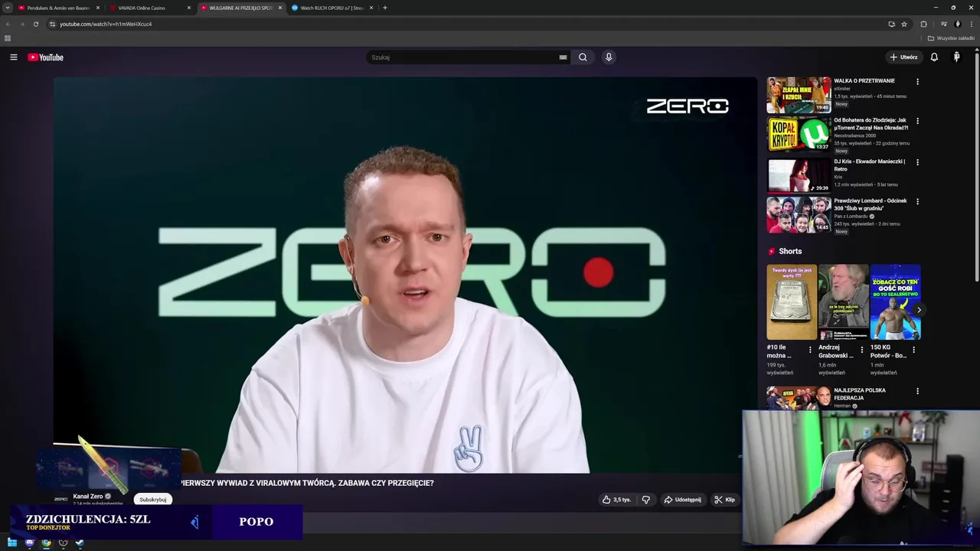The width and height of the screenshot is (980, 551).
Task: Show next Shorts with the right arrow
Action: [919, 310]
